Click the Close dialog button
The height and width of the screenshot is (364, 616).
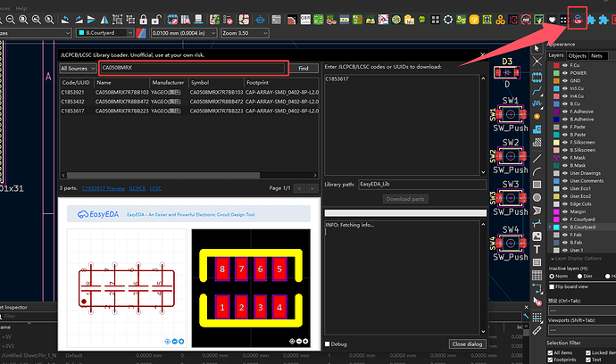click(x=467, y=344)
